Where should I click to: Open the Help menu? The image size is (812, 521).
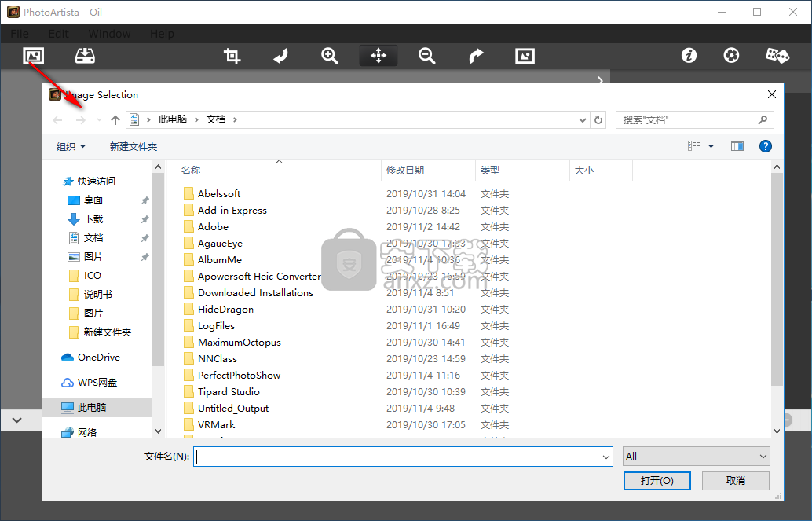162,34
